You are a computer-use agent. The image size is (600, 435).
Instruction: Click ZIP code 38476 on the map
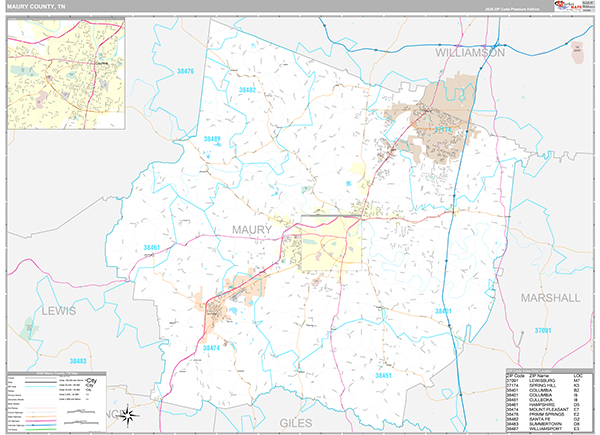pyautogui.click(x=186, y=71)
